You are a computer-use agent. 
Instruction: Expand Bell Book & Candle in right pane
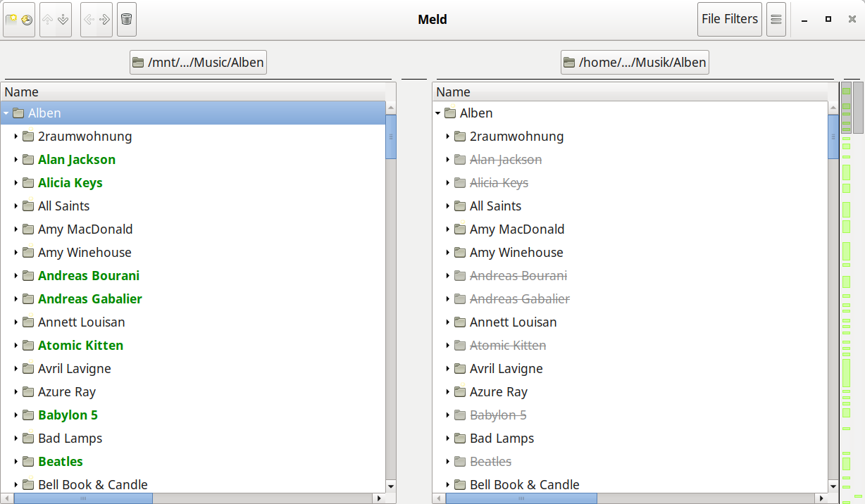click(447, 485)
